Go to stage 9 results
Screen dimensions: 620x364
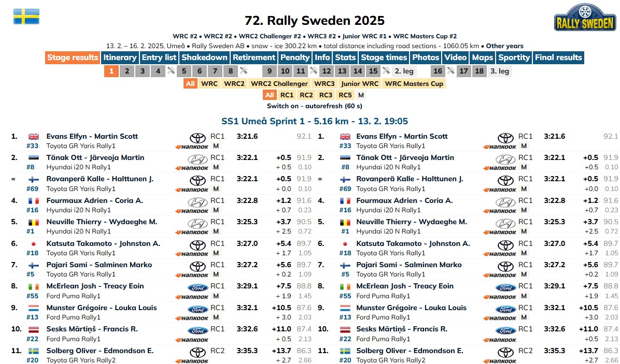270,71
